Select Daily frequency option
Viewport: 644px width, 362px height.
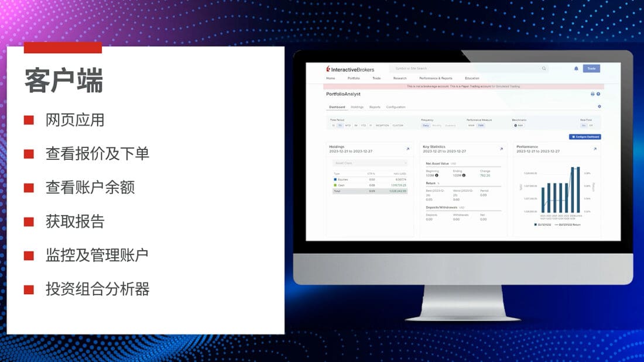(x=426, y=125)
